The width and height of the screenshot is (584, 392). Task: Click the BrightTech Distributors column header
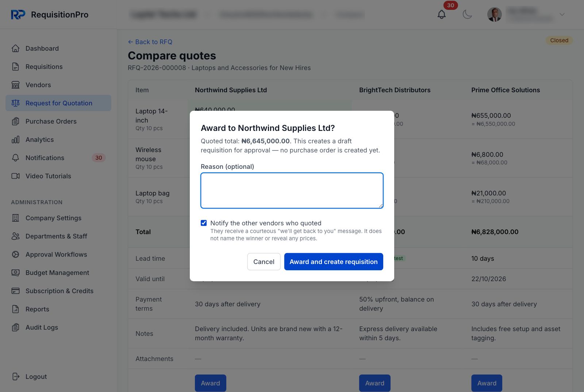pyautogui.click(x=395, y=90)
